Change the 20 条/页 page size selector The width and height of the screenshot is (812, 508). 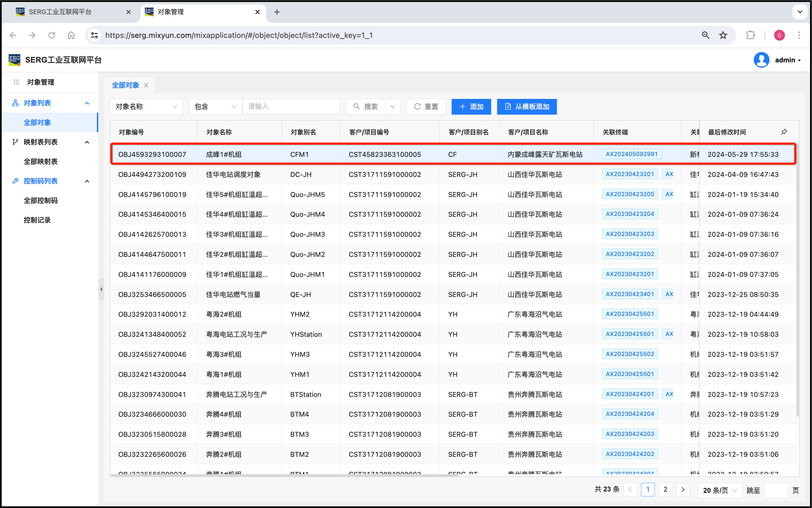720,490
